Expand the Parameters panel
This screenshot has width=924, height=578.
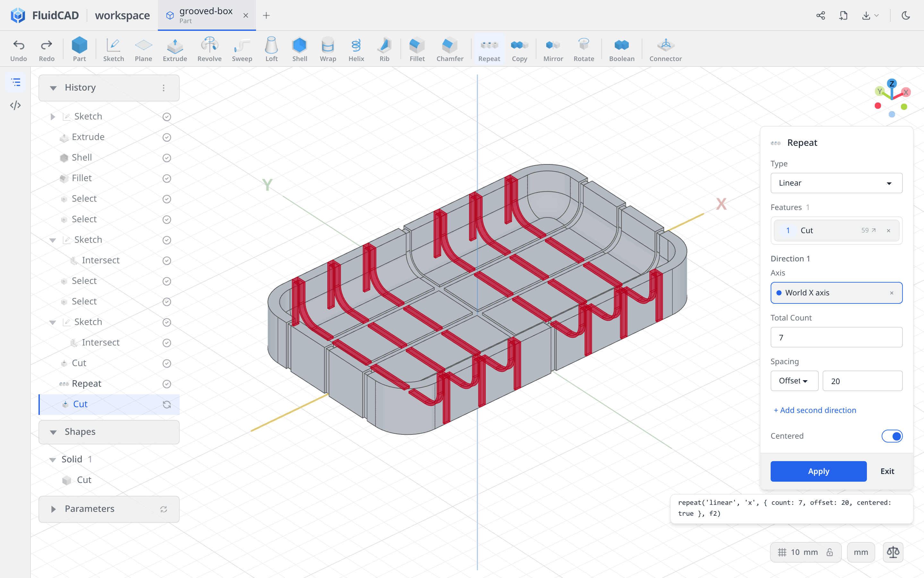pos(53,509)
